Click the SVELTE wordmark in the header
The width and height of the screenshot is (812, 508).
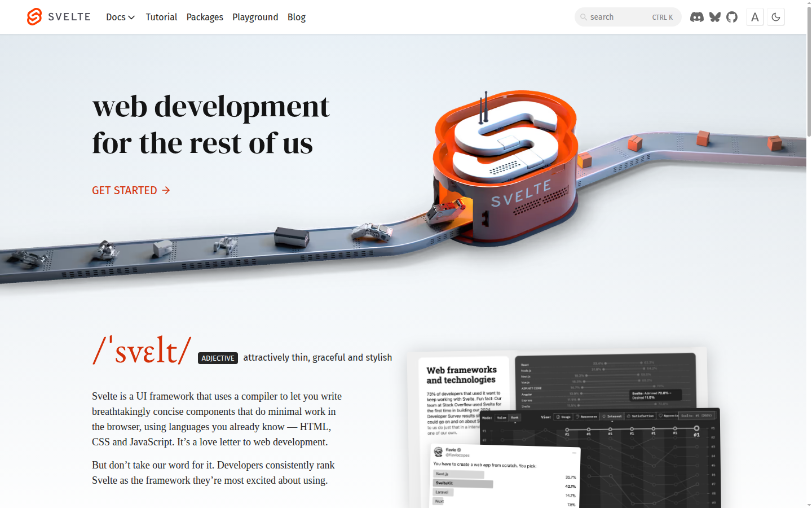pyautogui.click(x=69, y=17)
